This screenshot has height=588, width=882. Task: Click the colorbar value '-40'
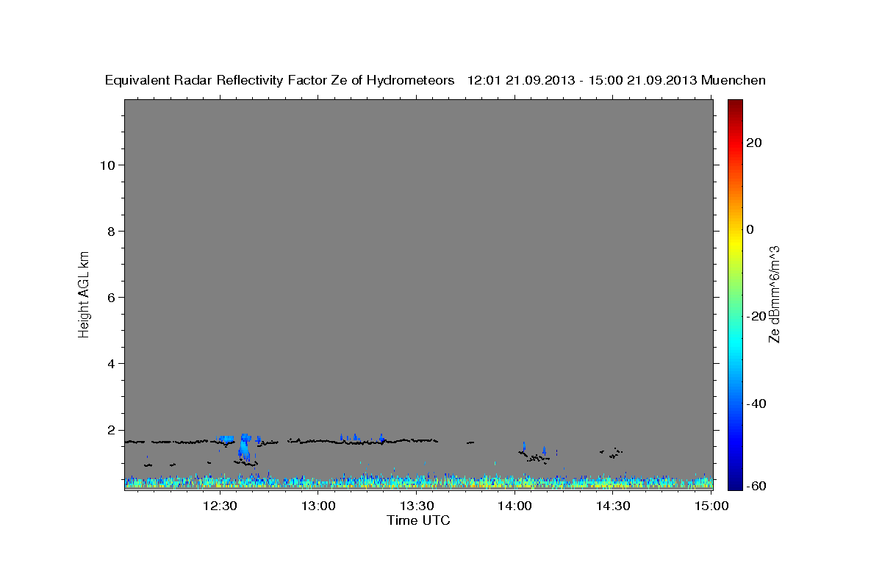click(756, 404)
